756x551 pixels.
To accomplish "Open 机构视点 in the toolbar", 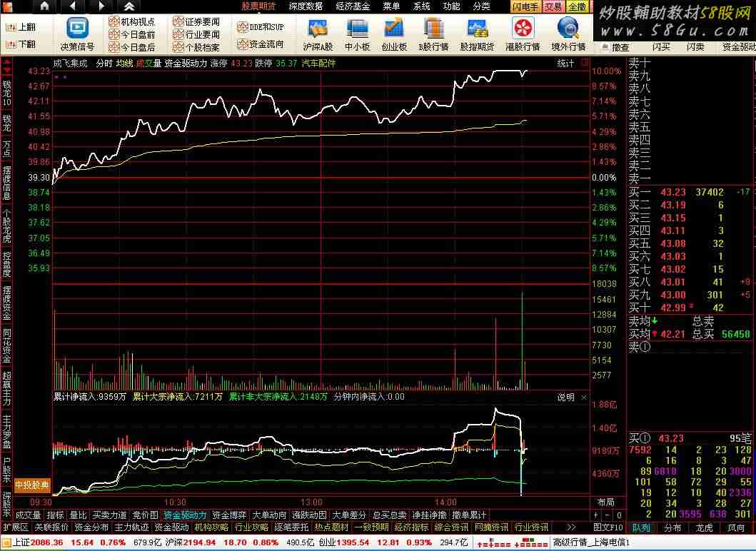I will (x=132, y=21).
